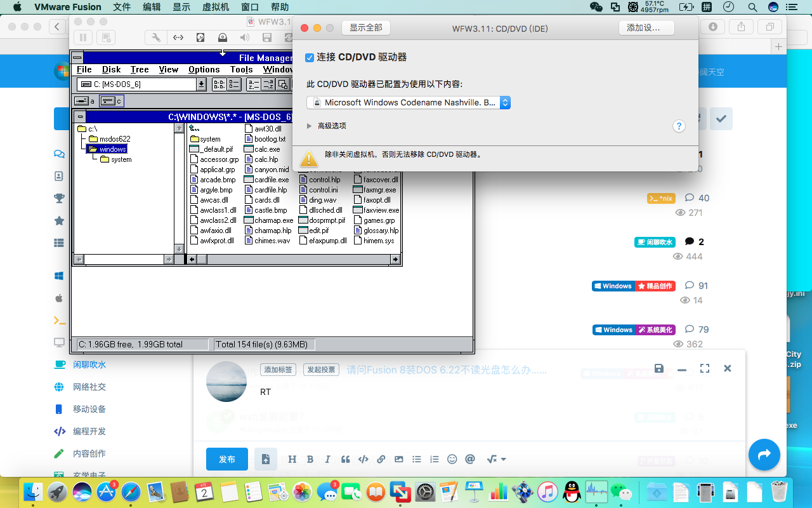Viewport: 812px width, 508px height.
Task: Click the floppy disk icon in VMware toolbar
Action: tap(267, 37)
